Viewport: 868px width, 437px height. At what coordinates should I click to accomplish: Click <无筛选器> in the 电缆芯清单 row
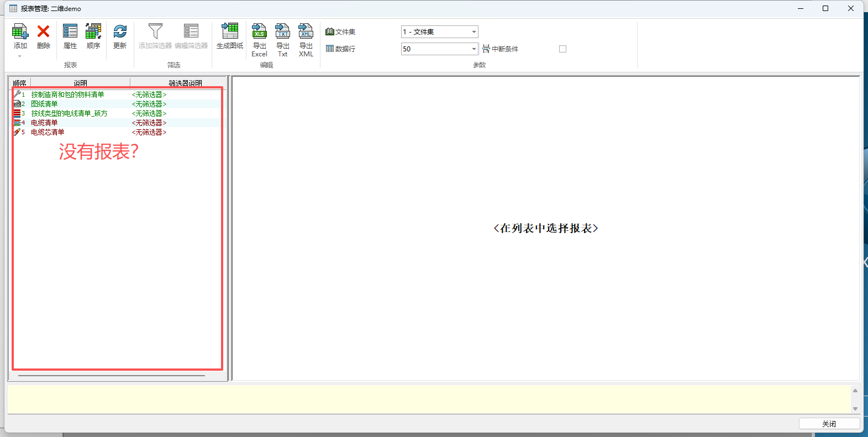pyautogui.click(x=149, y=132)
